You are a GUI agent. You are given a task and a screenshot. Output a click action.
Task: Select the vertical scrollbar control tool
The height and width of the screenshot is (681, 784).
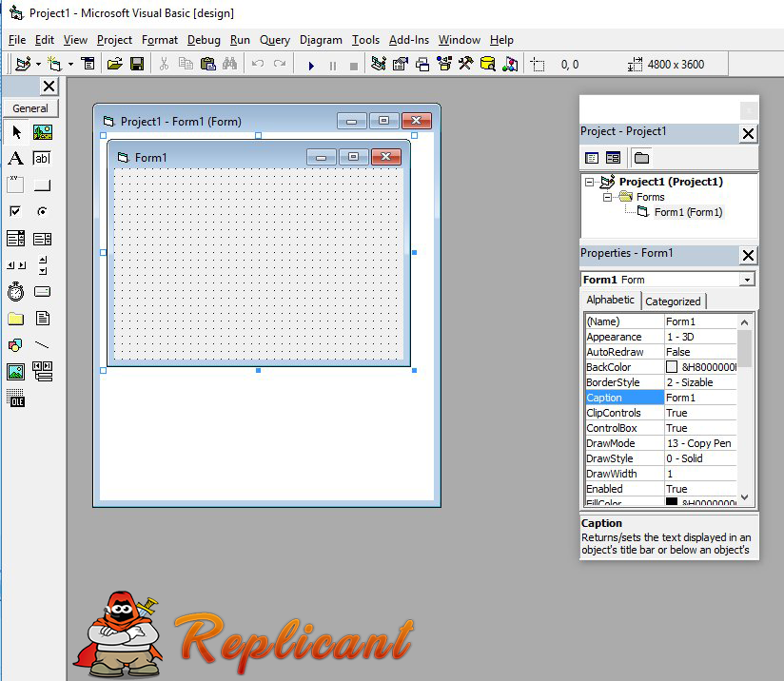(43, 265)
